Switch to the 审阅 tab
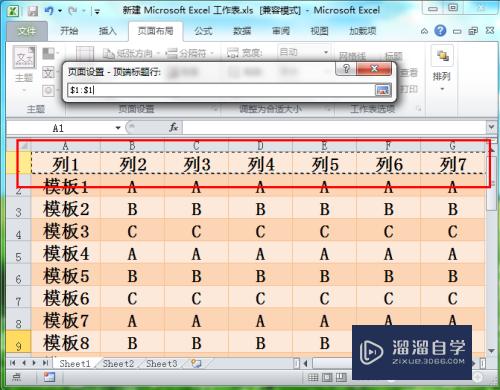Image resolution: width=500 pixels, height=390 pixels. click(281, 31)
